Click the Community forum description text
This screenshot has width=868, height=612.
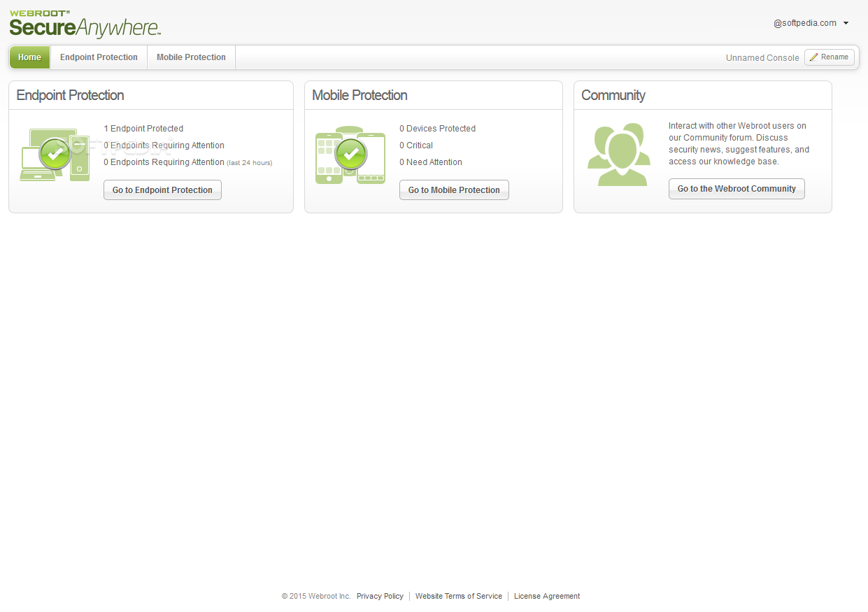(739, 143)
